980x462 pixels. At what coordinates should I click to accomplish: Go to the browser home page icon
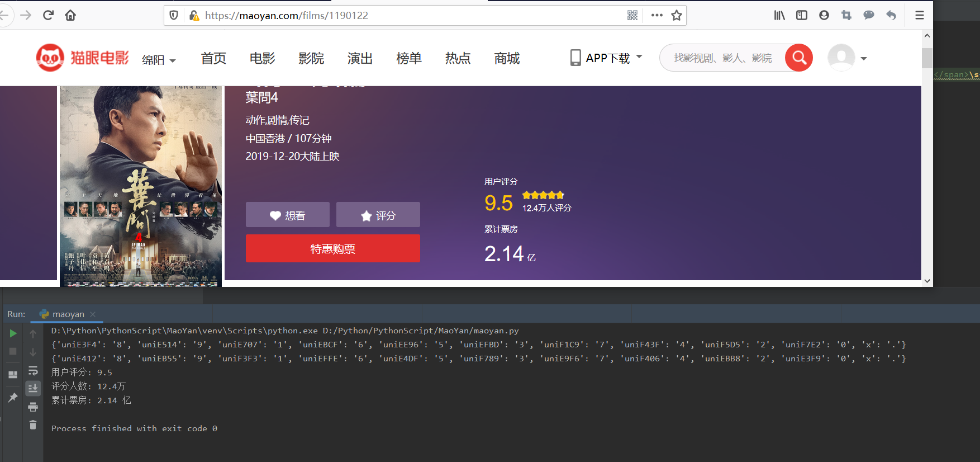coord(70,15)
